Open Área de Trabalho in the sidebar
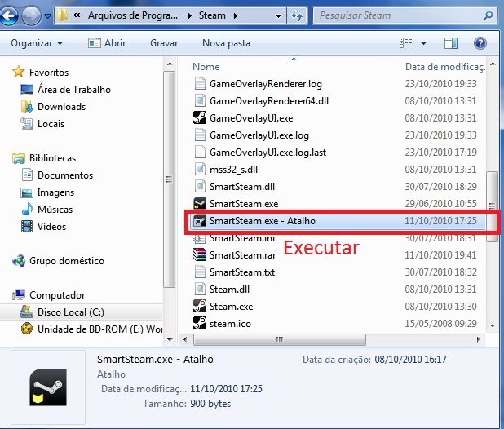 [65, 90]
